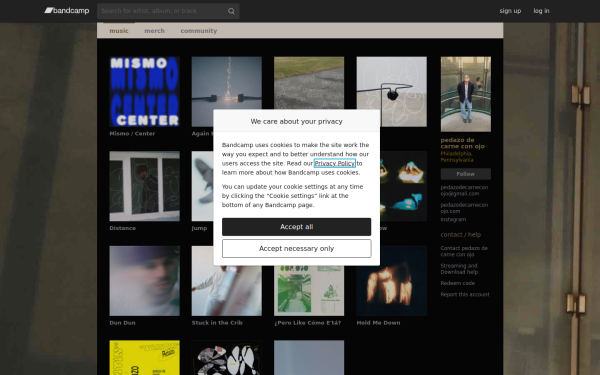Open Streaming and Download help

click(459, 269)
